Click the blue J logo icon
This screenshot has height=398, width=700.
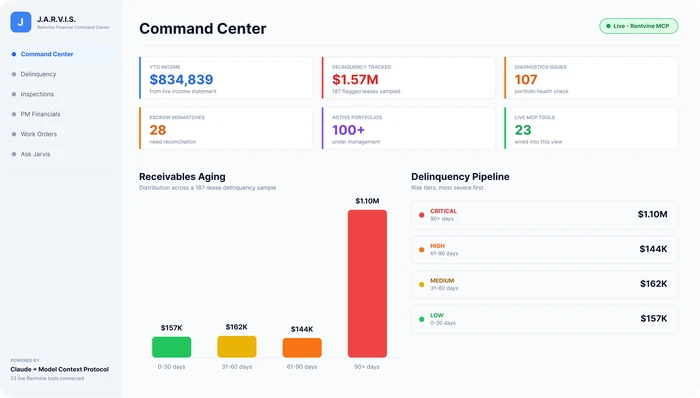[21, 22]
